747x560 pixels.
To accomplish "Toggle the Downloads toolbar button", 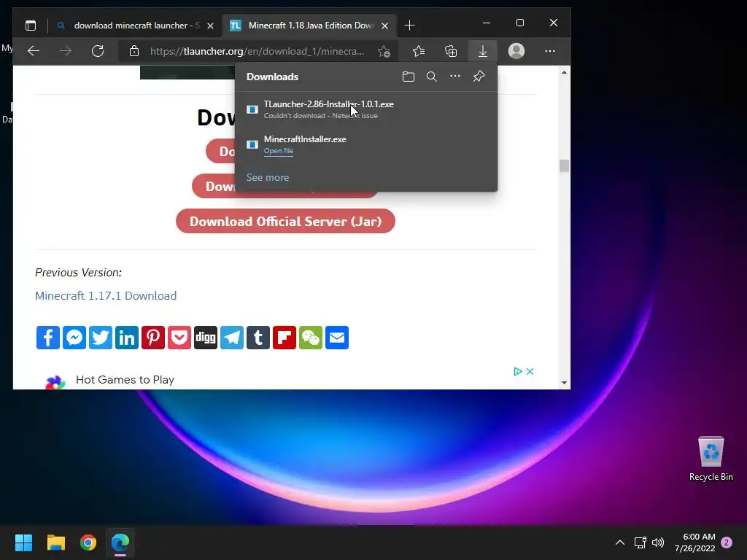I will pos(483,51).
